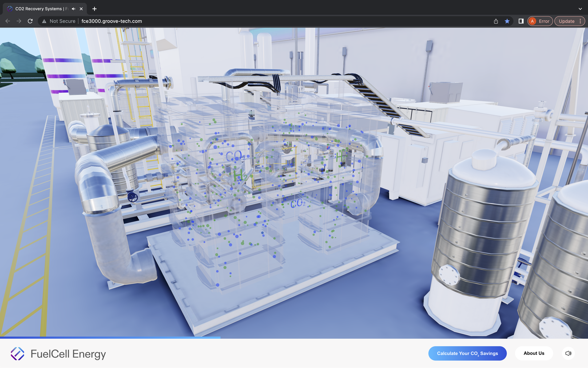Click the green H2 label in the module
Viewport: 588px width, 368px height.
click(x=240, y=175)
